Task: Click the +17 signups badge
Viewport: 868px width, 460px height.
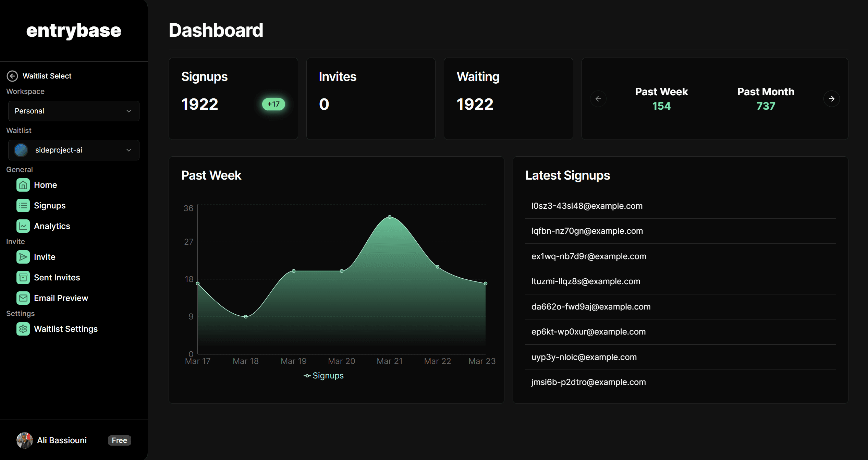Action: point(273,104)
